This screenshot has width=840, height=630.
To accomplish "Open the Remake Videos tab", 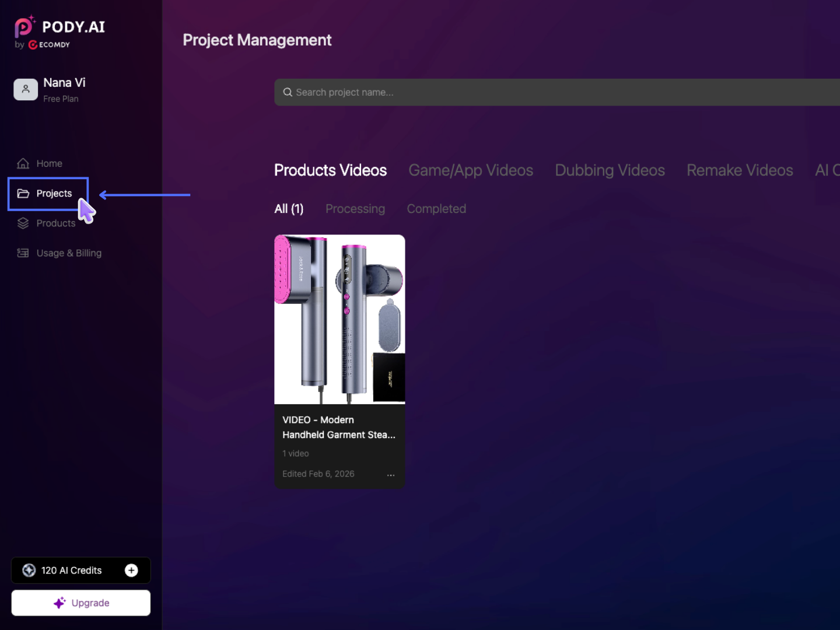I will coord(739,170).
